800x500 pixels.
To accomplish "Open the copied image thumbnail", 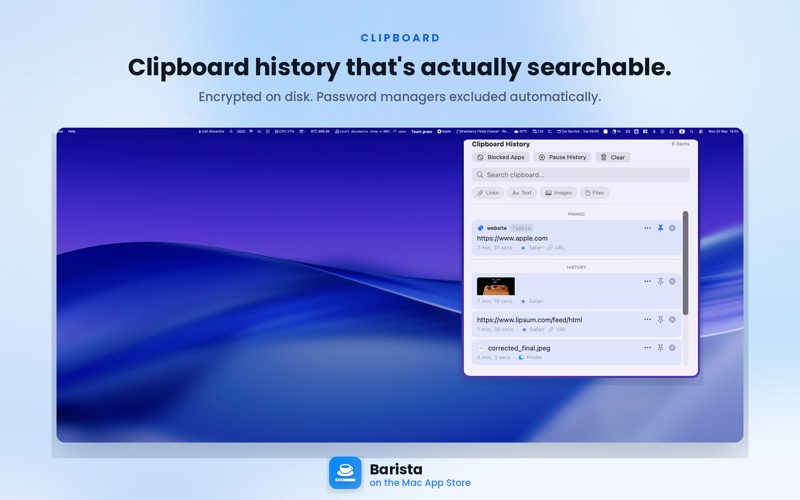I will click(x=495, y=286).
